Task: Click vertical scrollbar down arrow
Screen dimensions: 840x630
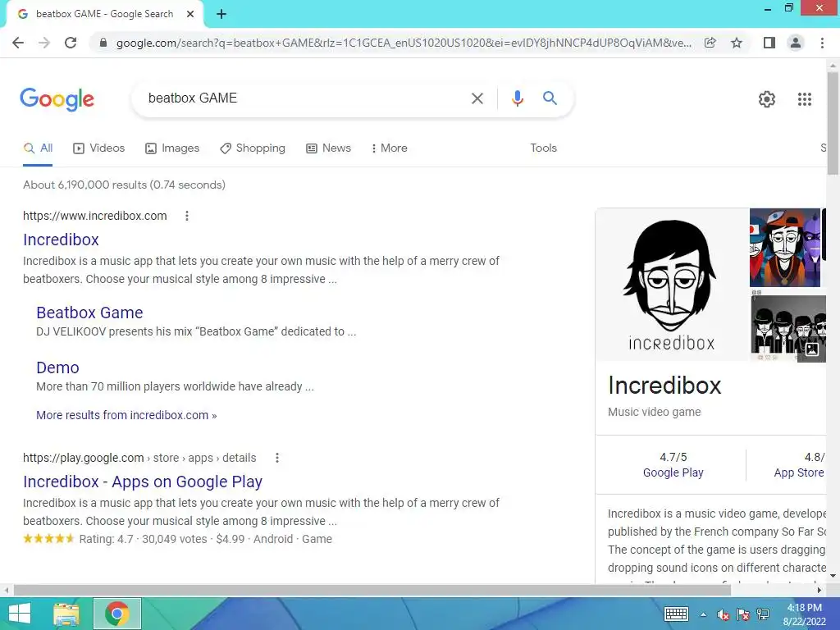Action: coord(833,576)
